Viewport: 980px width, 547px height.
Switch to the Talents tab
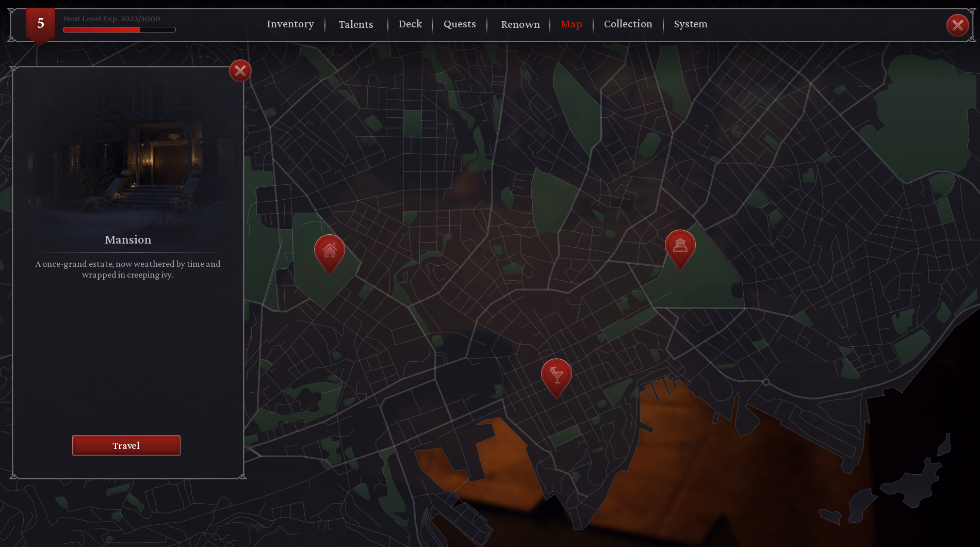[x=356, y=24]
